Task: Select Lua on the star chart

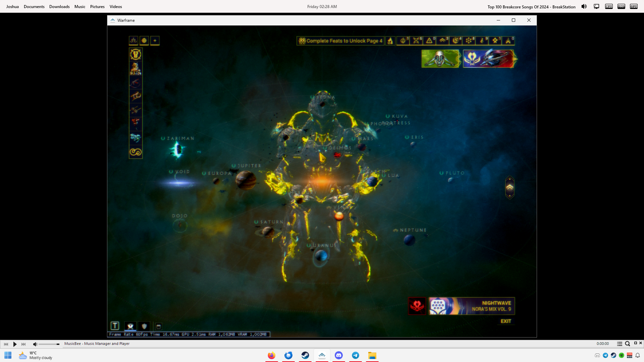Action: pos(390,175)
